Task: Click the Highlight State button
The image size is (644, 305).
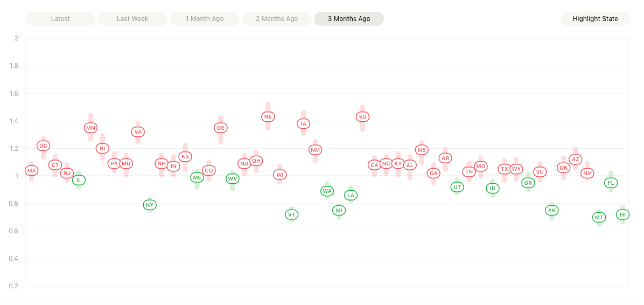Action: pos(595,19)
